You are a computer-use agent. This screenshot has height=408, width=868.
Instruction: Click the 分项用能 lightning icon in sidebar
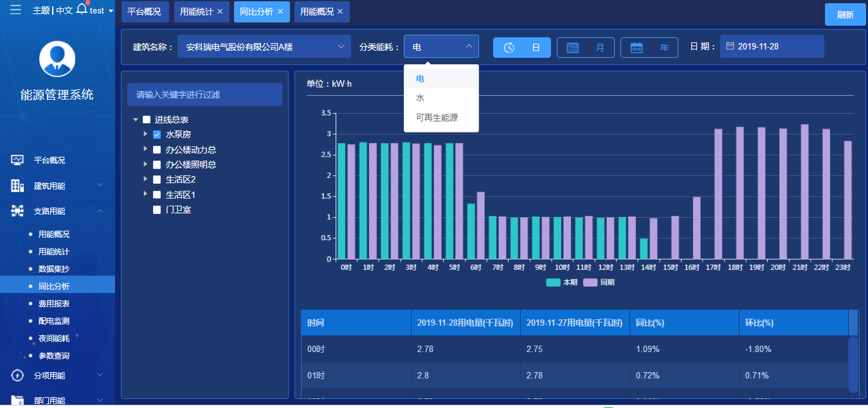pyautogui.click(x=17, y=375)
